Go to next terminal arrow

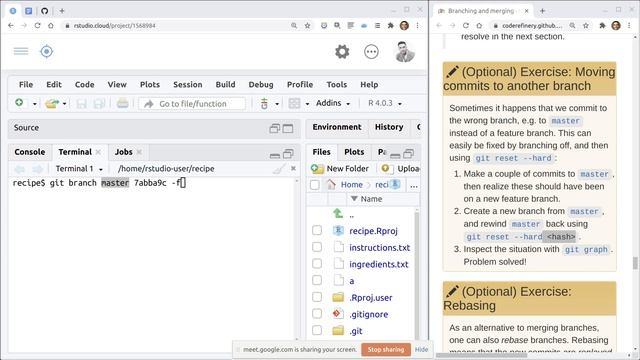tap(38, 169)
